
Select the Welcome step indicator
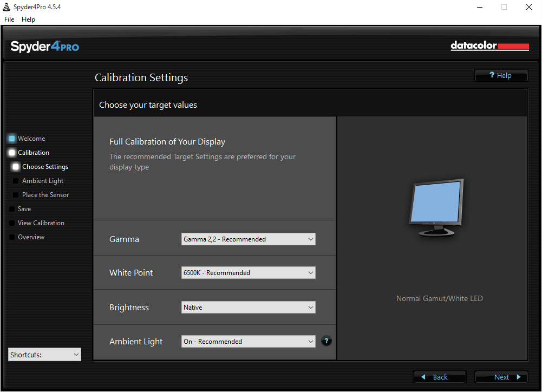pos(12,139)
